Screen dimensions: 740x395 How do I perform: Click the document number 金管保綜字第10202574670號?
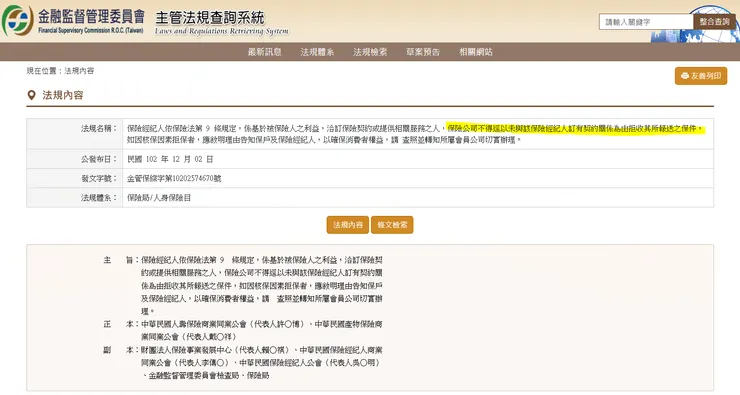pyautogui.click(x=174, y=178)
